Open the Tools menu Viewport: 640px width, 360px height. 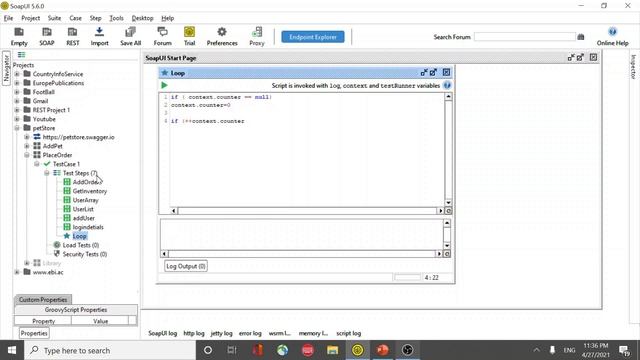116,18
